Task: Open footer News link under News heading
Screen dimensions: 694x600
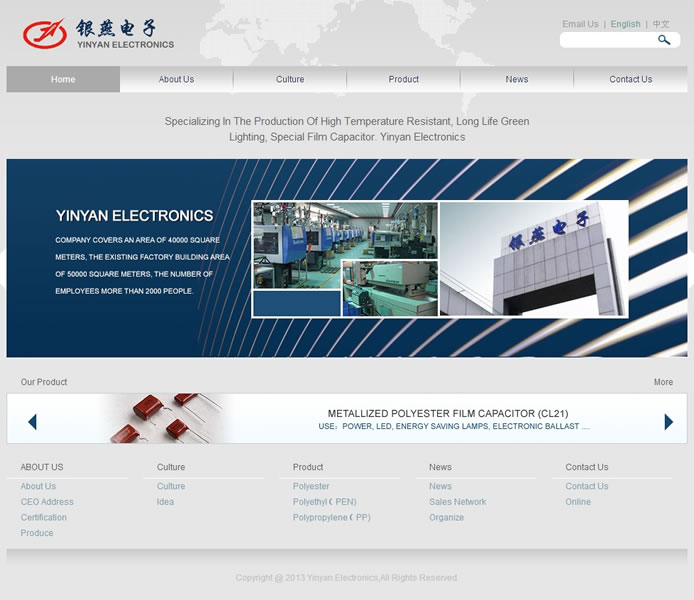Action: pyautogui.click(x=440, y=486)
